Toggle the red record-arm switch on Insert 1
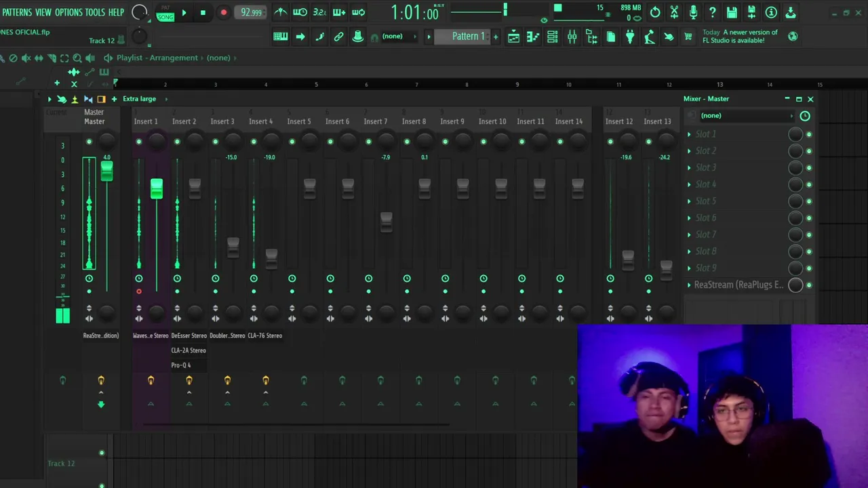 point(139,291)
